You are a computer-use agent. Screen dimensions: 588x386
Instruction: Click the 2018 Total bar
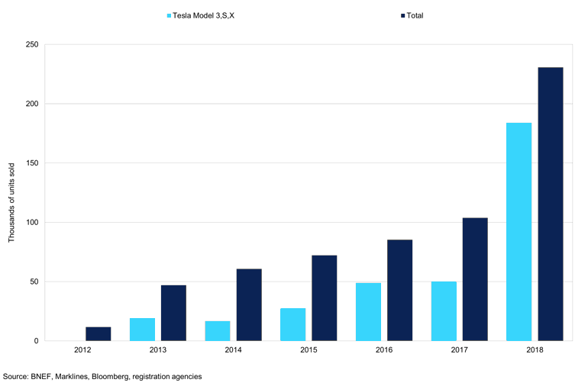pyautogui.click(x=551, y=204)
